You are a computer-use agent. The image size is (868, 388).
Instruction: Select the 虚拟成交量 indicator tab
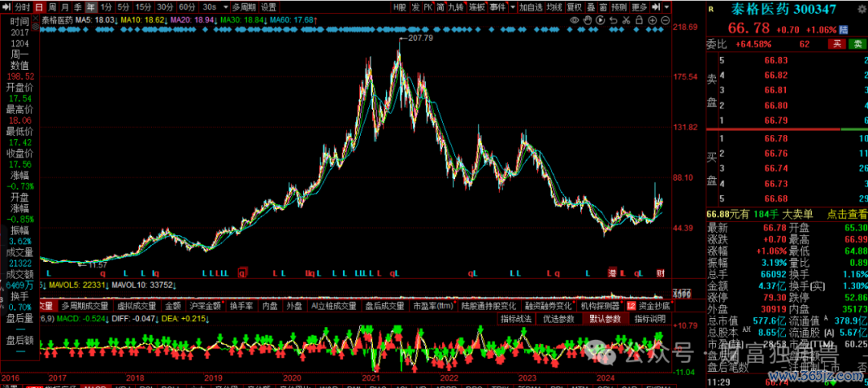(x=136, y=305)
